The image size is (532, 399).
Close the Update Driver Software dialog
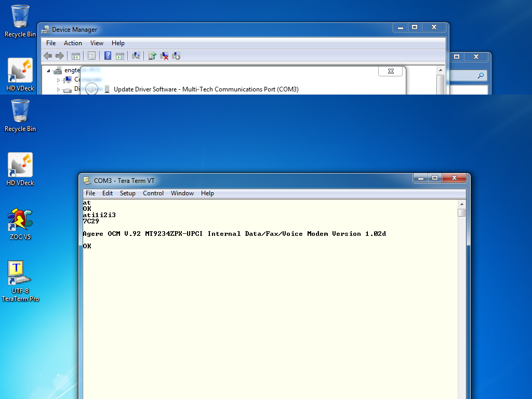(x=391, y=71)
